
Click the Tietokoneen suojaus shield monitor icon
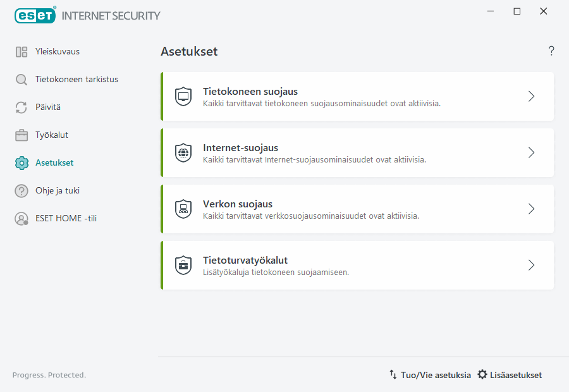point(183,97)
